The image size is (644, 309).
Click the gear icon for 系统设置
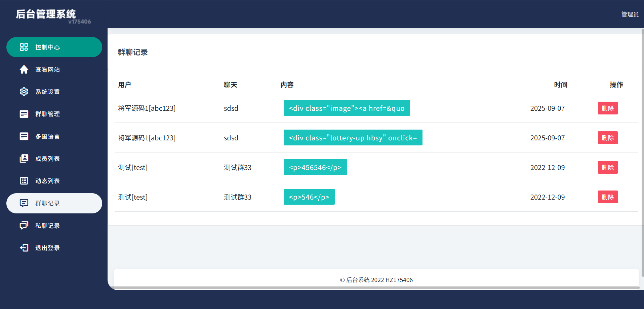point(24,92)
